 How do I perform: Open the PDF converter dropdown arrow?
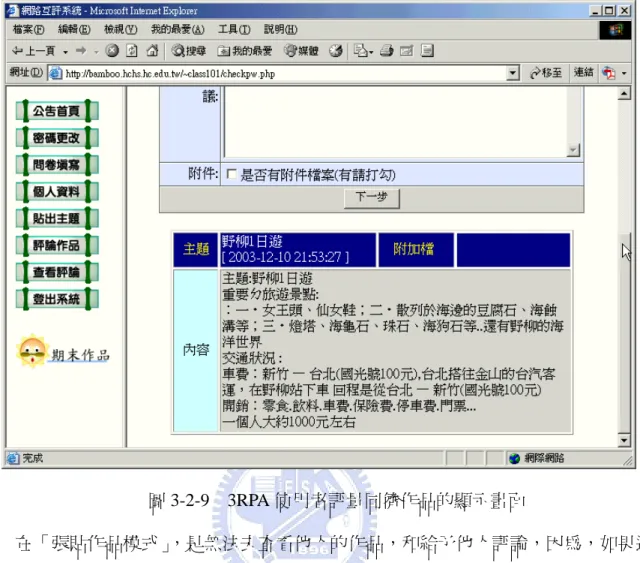pyautogui.click(x=624, y=73)
